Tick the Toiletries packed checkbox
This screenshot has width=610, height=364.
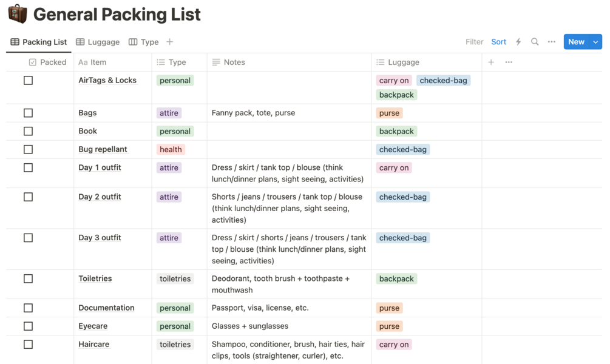tap(28, 278)
